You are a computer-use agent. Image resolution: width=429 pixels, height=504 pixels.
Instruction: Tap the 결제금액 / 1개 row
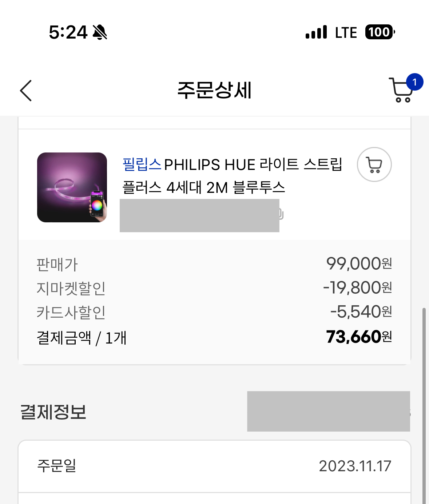pos(214,337)
